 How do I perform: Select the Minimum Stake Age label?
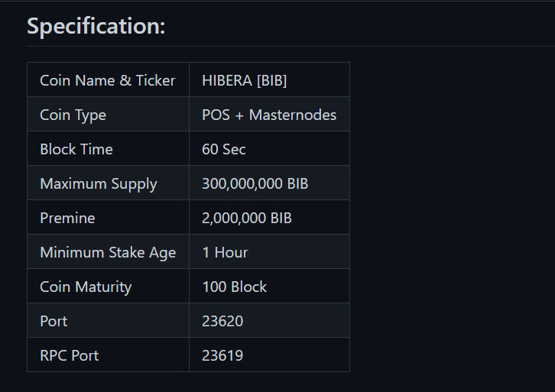pos(108,253)
